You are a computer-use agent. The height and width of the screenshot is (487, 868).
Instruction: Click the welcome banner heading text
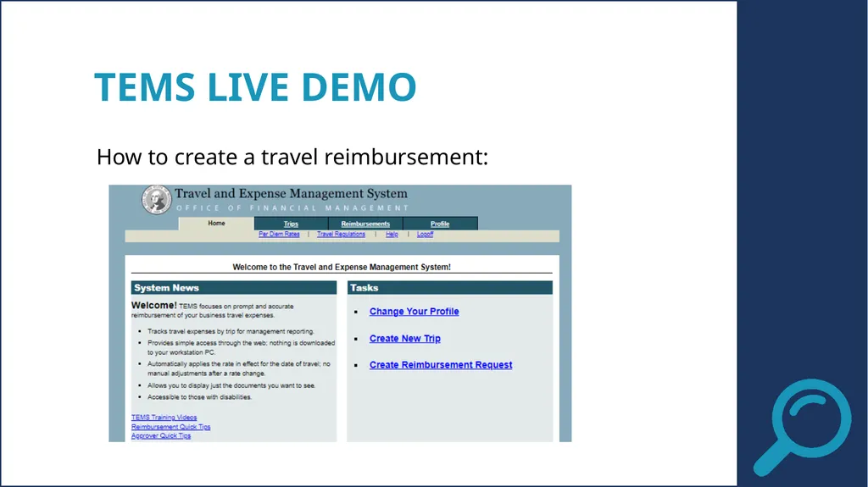pyautogui.click(x=342, y=267)
